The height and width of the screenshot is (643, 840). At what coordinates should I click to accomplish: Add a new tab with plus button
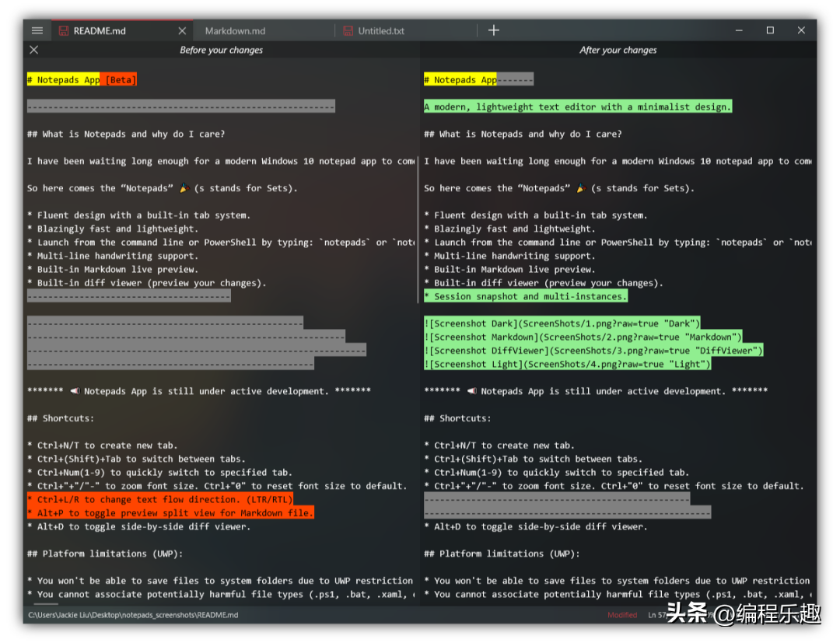tap(493, 30)
